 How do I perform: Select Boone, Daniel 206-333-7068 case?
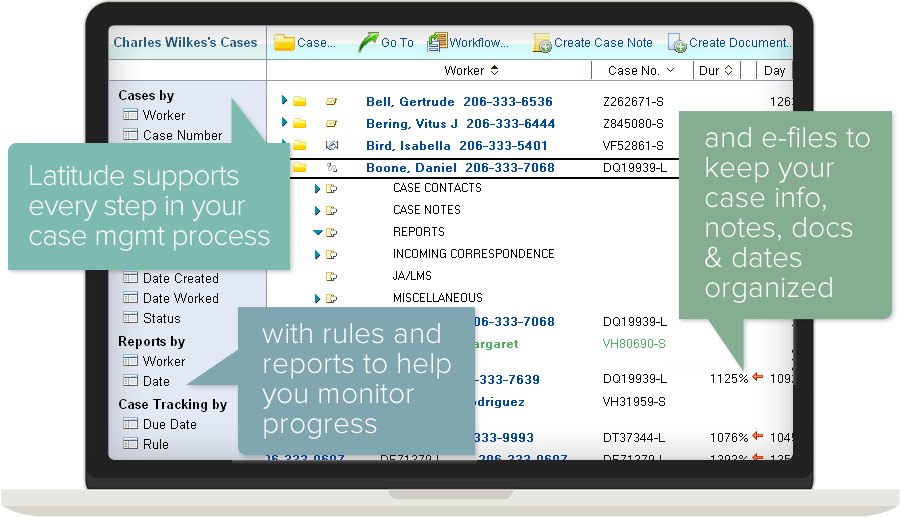point(460,168)
